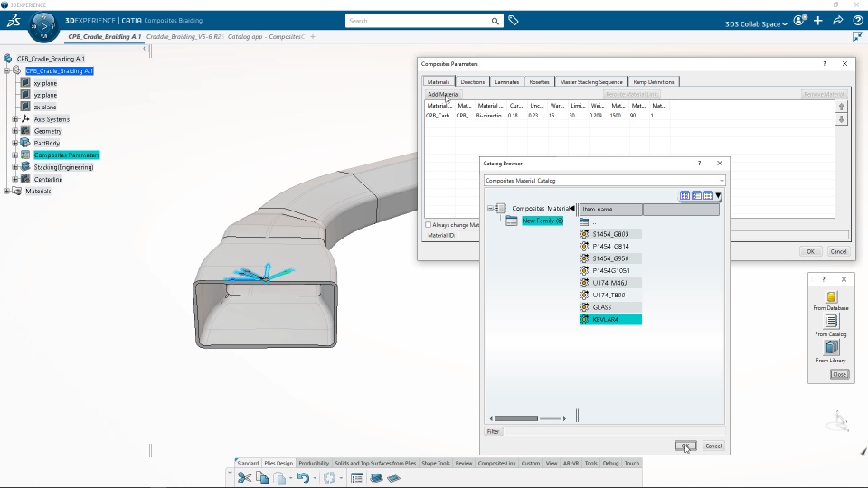
Task: Move material down arrow in Composites Parameters
Action: pos(842,119)
